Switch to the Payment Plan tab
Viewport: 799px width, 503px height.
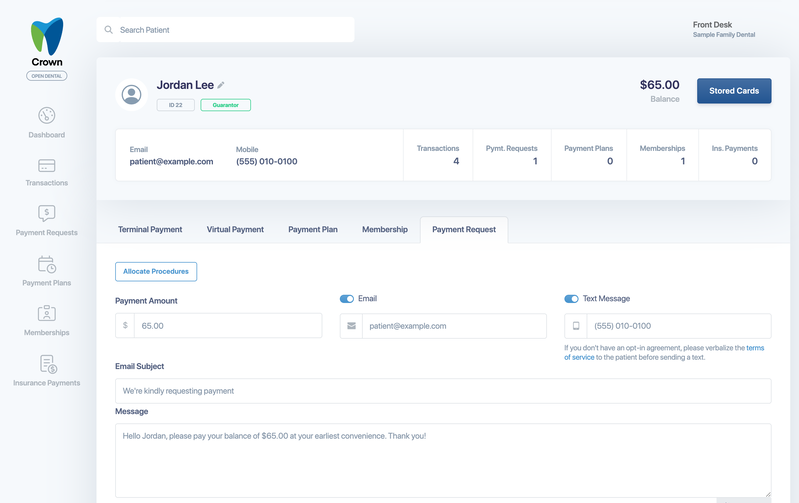coord(313,229)
